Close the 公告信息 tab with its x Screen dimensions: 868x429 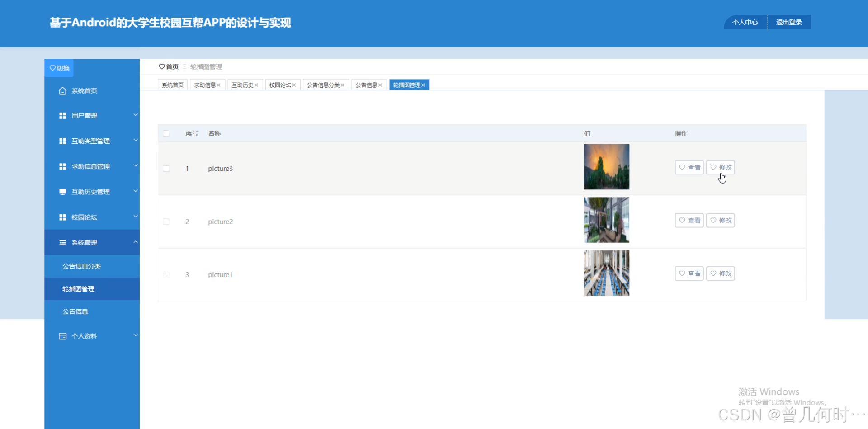click(380, 85)
